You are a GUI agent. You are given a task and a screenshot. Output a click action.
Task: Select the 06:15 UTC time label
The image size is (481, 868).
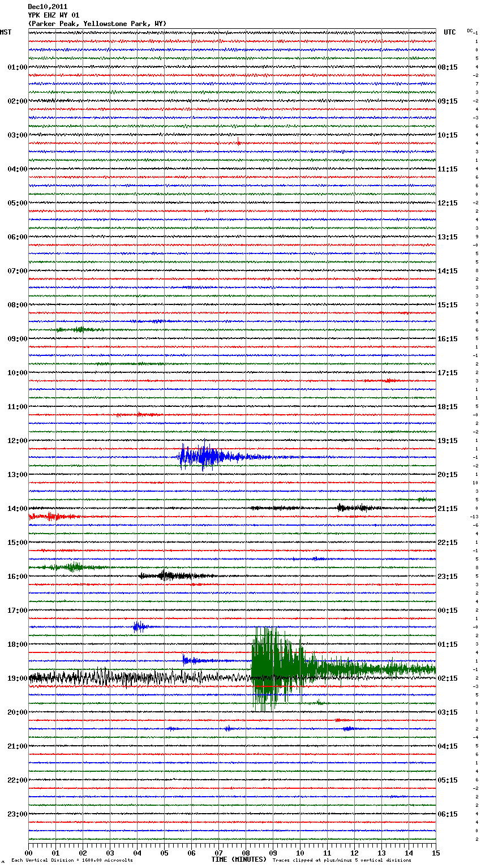pos(448,814)
